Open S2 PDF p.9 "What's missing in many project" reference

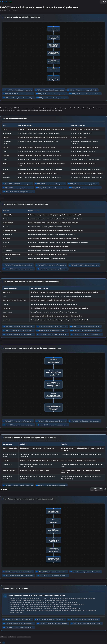point(50,90)
